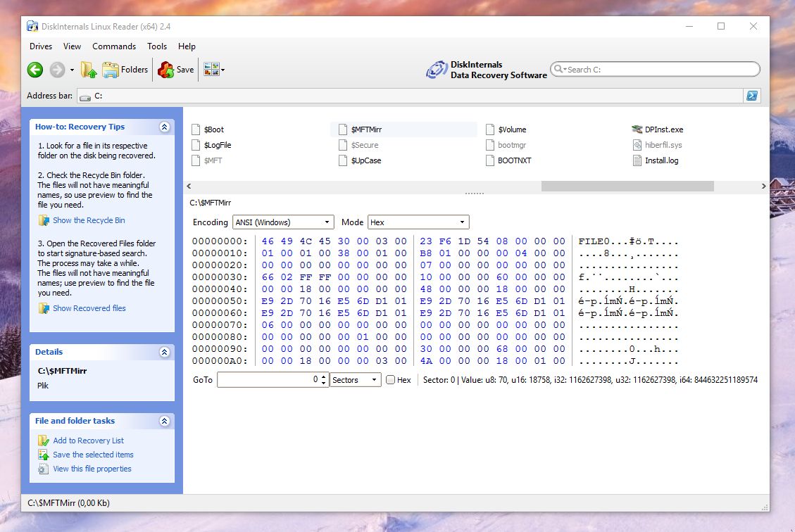This screenshot has height=532, width=795.
Task: Select the $LogFile file
Action: click(211, 145)
